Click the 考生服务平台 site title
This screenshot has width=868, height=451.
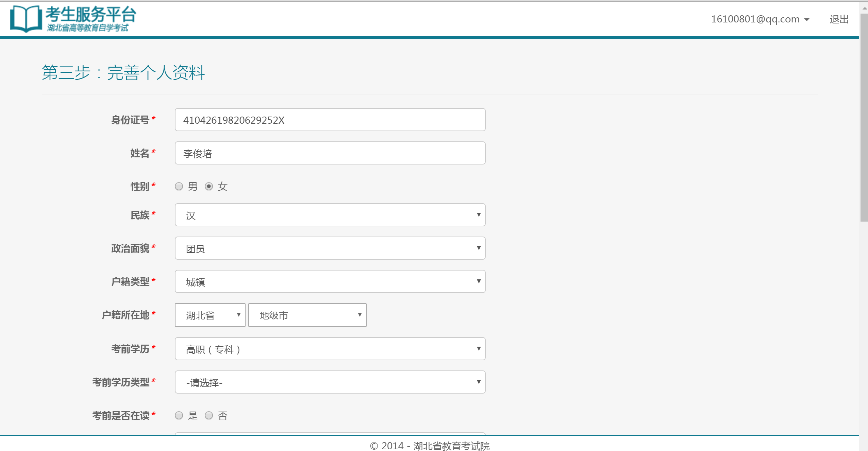[90, 15]
